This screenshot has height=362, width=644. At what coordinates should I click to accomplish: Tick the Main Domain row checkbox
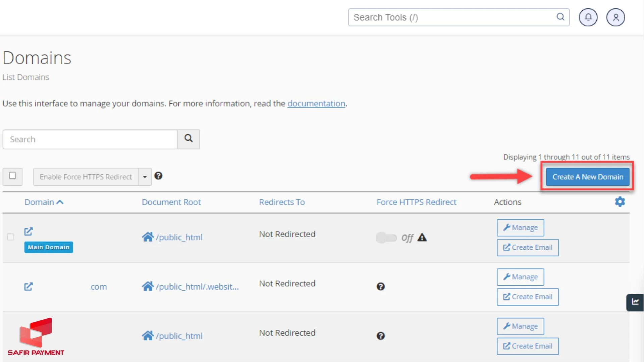click(11, 237)
